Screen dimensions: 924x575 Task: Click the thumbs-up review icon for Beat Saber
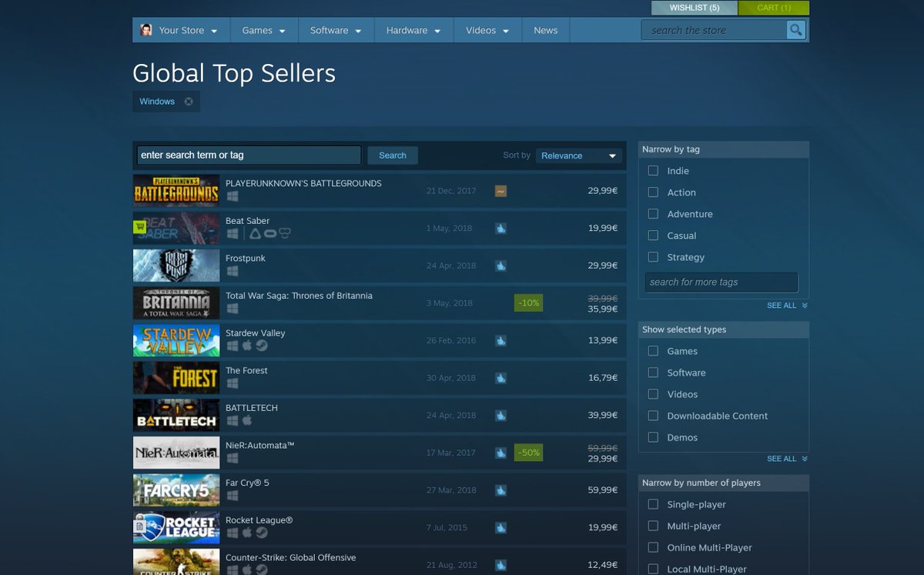tap(500, 229)
